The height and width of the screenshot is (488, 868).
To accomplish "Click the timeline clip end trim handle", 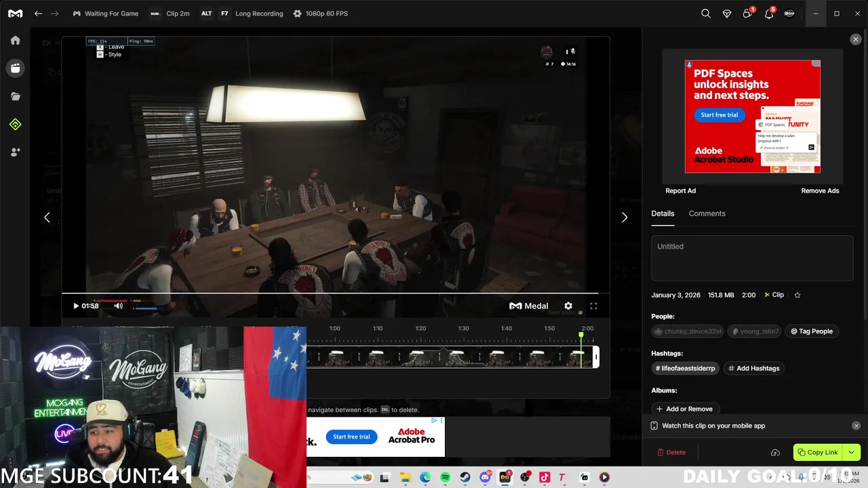I will pyautogui.click(x=596, y=357).
